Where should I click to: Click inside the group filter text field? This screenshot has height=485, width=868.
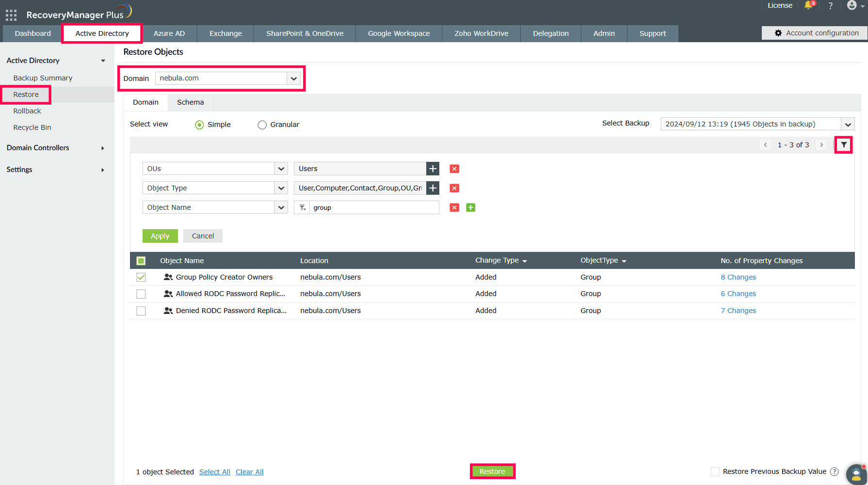pyautogui.click(x=373, y=207)
